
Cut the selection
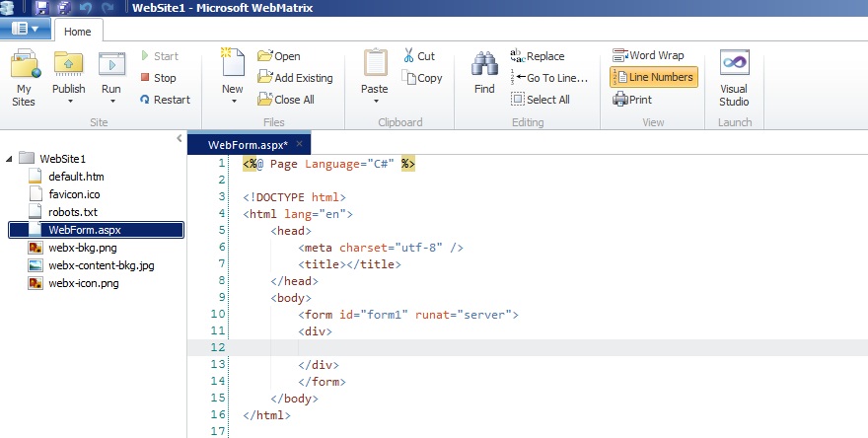pyautogui.click(x=419, y=56)
